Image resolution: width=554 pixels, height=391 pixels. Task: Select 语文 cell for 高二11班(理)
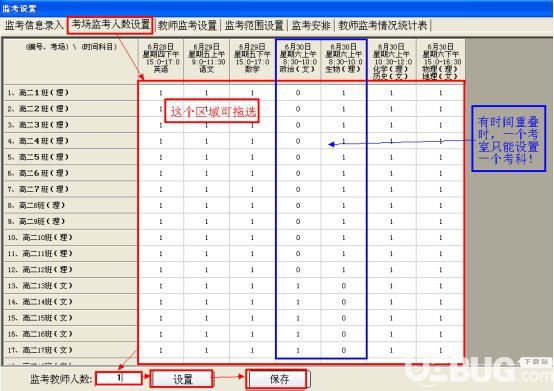click(x=206, y=254)
